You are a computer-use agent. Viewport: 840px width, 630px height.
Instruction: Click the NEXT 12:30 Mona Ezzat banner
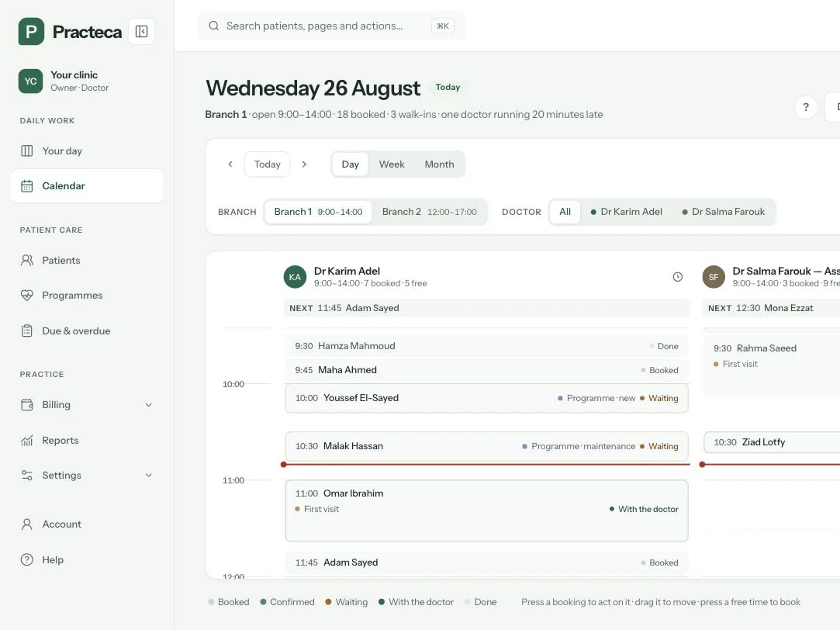click(x=772, y=308)
